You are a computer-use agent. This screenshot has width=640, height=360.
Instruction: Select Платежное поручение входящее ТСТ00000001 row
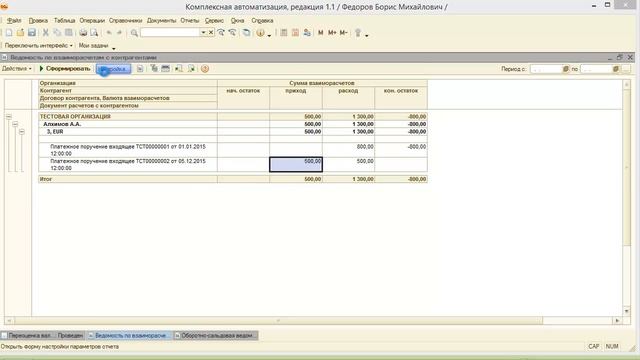tap(128, 150)
